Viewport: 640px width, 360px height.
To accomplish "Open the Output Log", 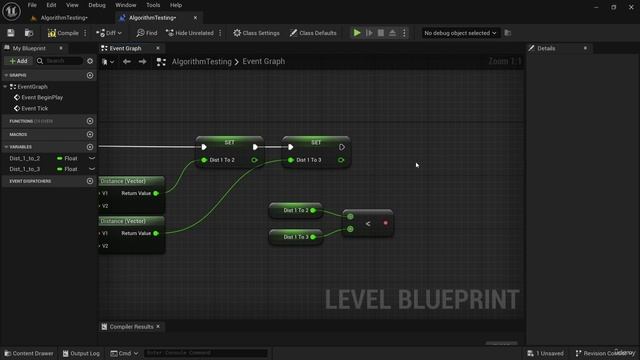I will click(81, 353).
